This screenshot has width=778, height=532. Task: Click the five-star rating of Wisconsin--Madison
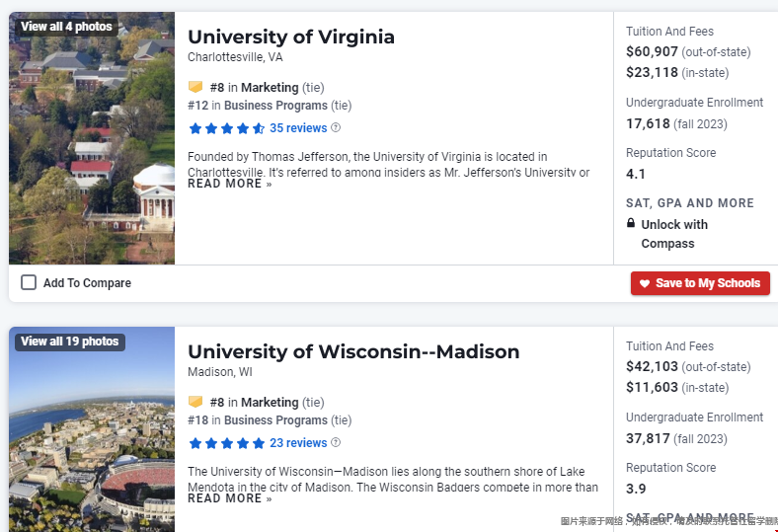pos(227,443)
